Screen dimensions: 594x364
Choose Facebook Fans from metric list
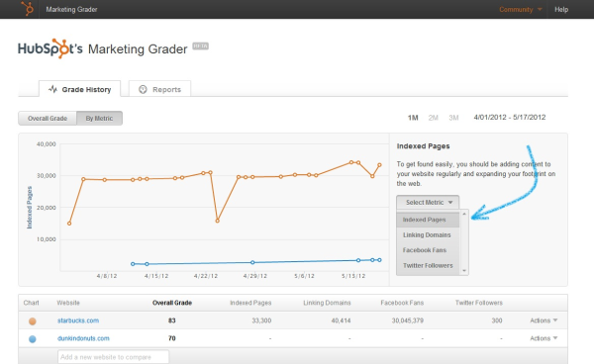click(428, 250)
